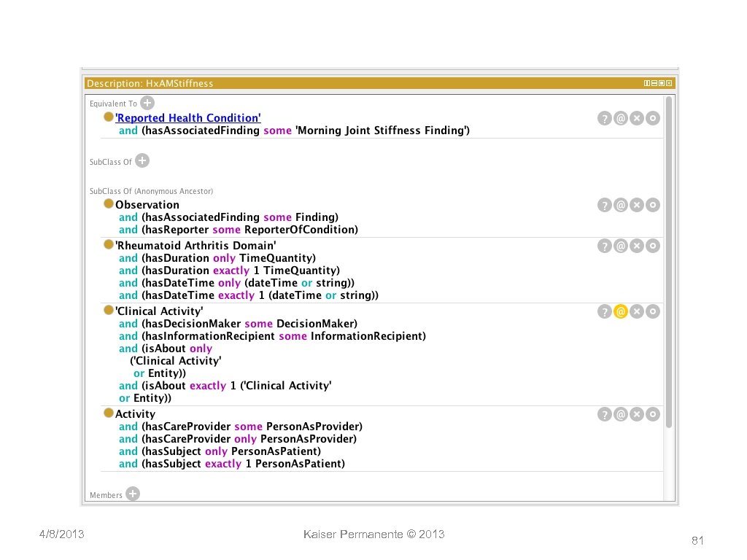The width and height of the screenshot is (747, 560).
Task: Click 'hasDuration exactly 1 TimeQuantity' line
Action: click(x=229, y=271)
